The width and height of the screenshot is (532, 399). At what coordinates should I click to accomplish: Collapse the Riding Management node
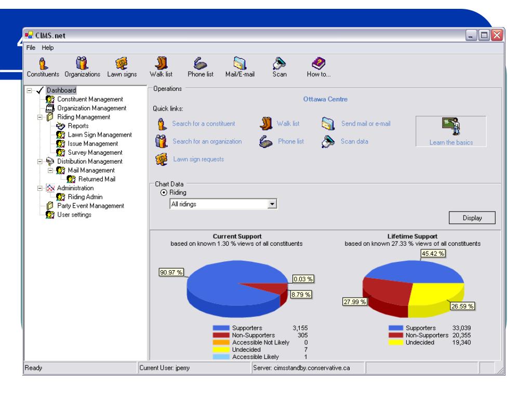(39, 117)
